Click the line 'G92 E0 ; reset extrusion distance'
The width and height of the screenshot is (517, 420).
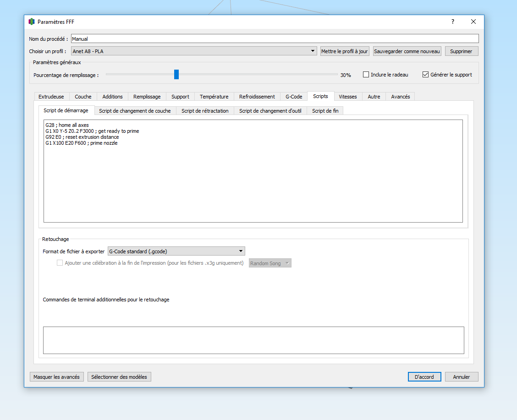click(x=82, y=137)
